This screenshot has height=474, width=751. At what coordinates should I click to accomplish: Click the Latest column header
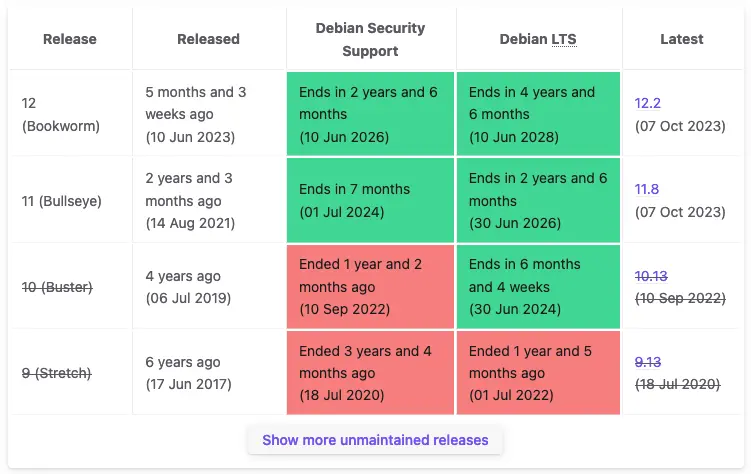coord(681,39)
